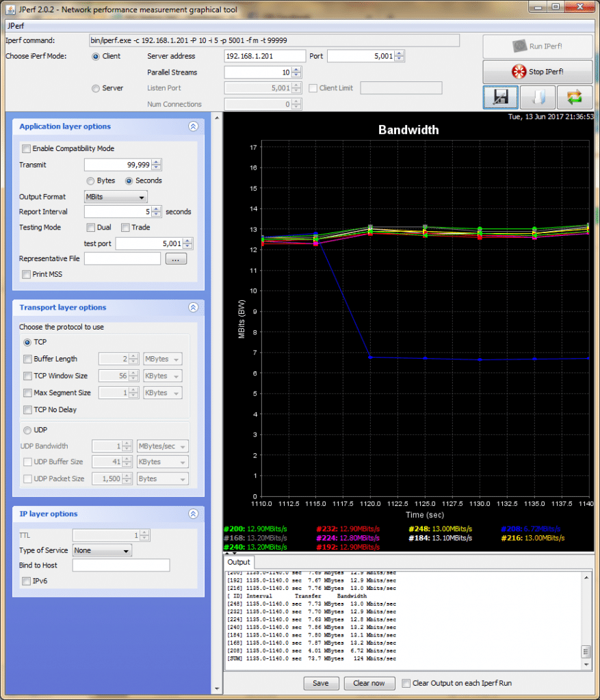
Task: Stop the test via the red Stop IPerf! icon
Action: point(537,72)
